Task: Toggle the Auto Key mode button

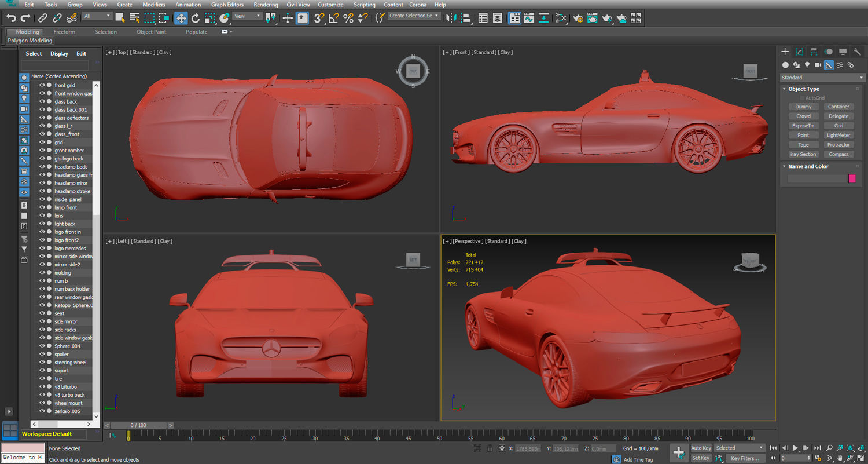Action: click(x=701, y=448)
